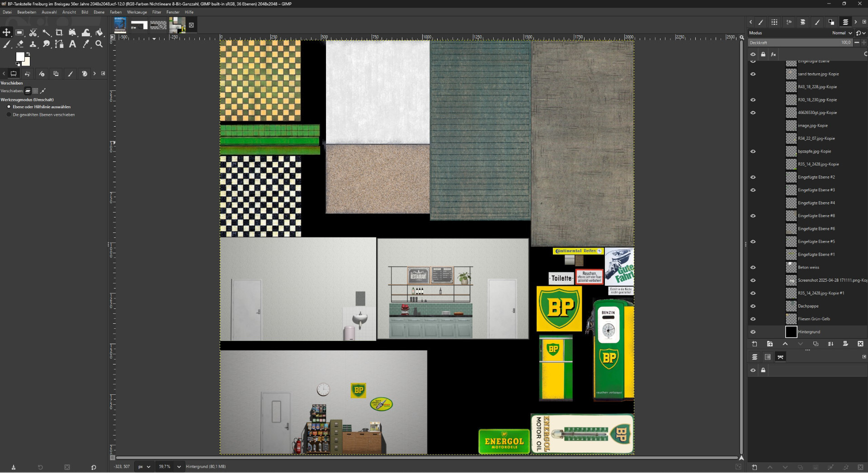The height and width of the screenshot is (473, 868).
Task: Select the Eraser tool
Action: pyautogui.click(x=19, y=44)
